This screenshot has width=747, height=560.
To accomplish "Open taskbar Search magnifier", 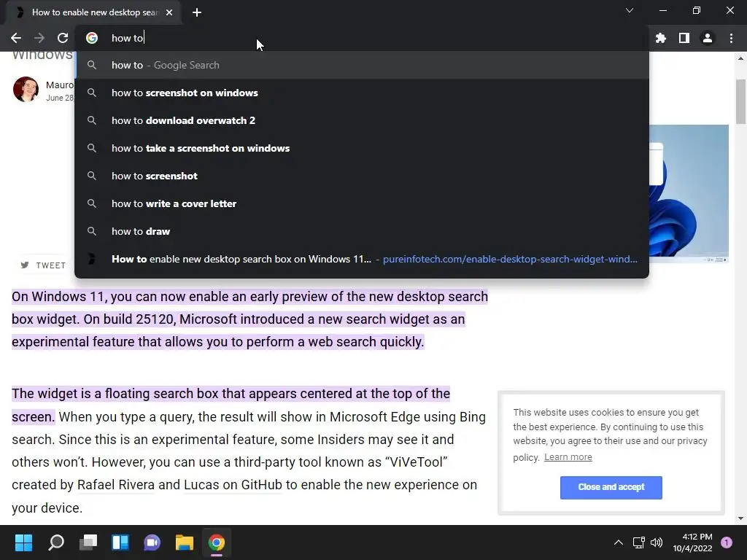I will (x=56, y=542).
